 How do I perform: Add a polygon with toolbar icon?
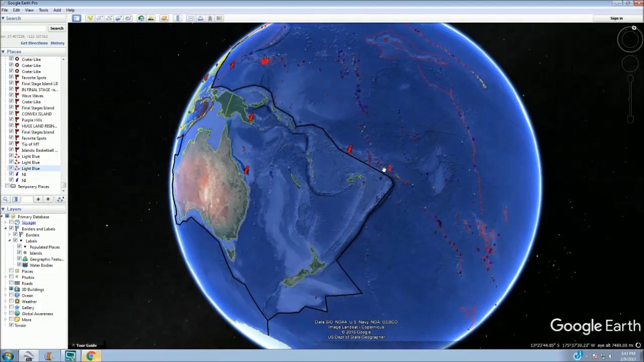pyautogui.click(x=100, y=18)
